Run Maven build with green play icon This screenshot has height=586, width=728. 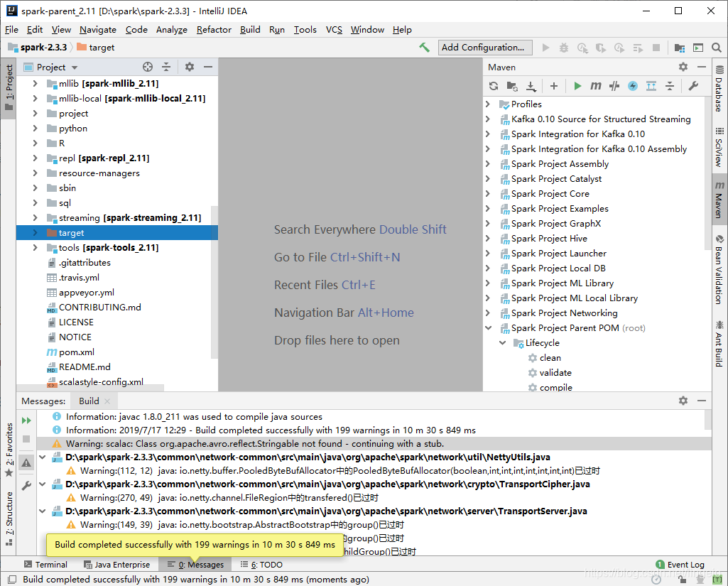577,86
